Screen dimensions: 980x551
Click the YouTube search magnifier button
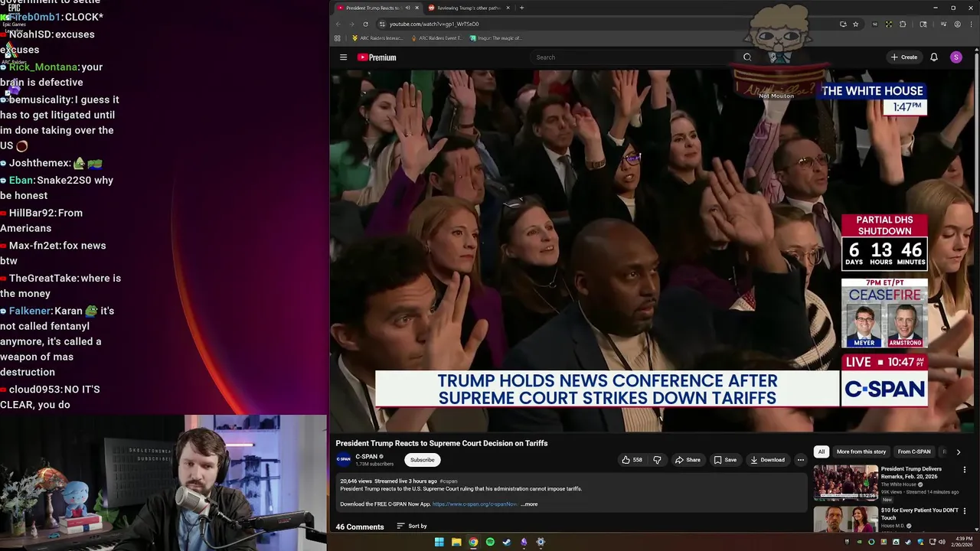747,57
